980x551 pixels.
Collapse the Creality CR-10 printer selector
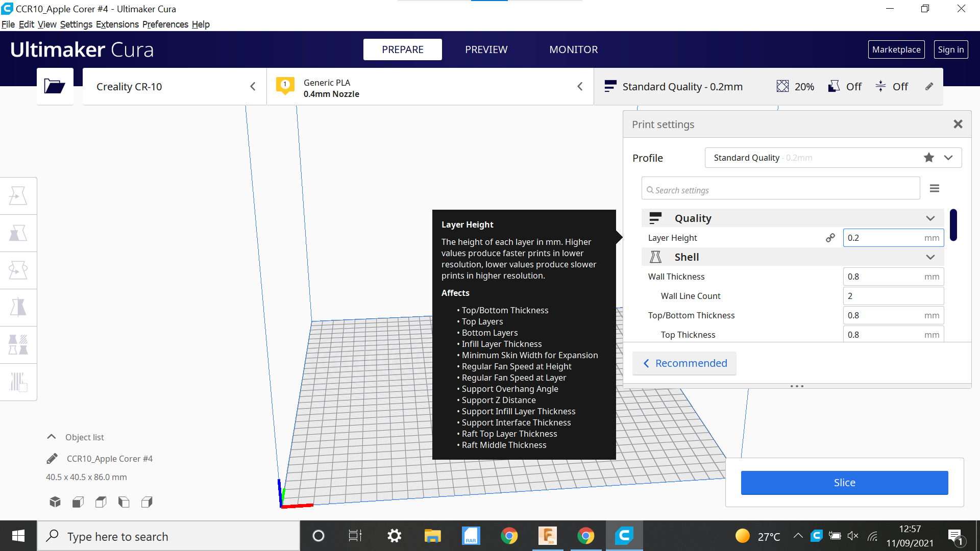click(253, 87)
